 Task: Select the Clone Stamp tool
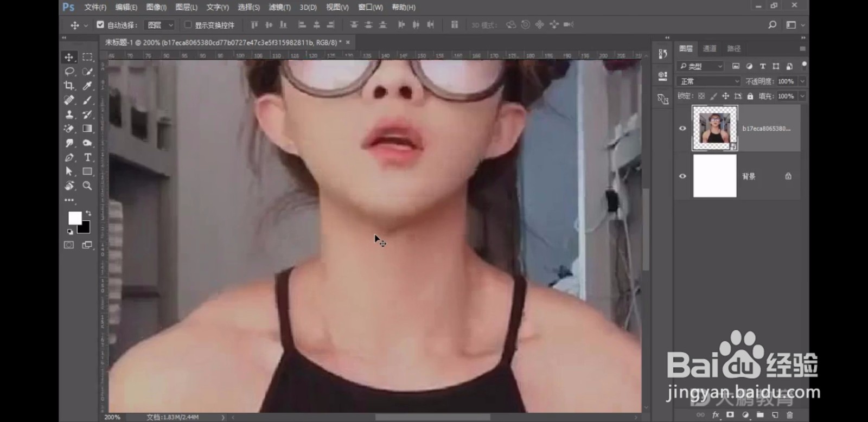[69, 114]
